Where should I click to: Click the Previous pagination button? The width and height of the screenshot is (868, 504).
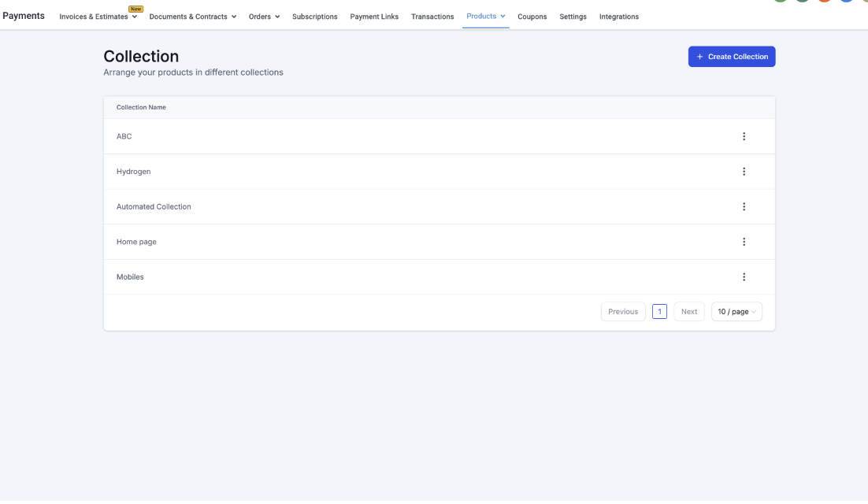623,312
